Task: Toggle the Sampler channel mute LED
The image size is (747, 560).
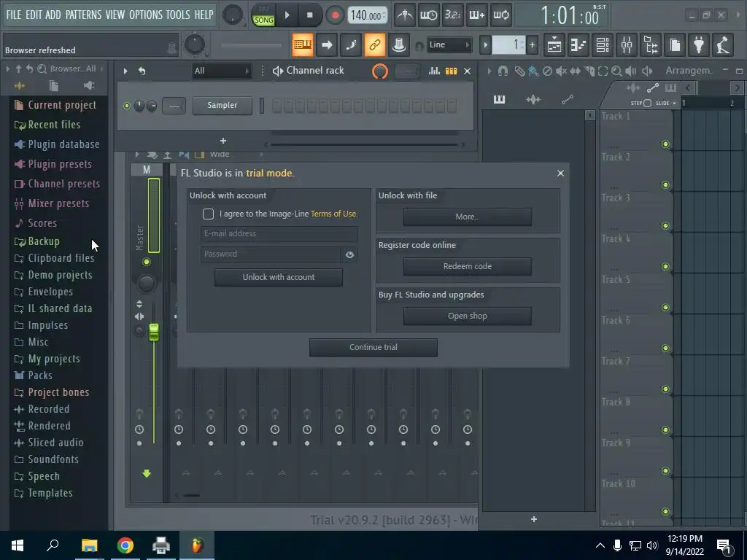Action: [127, 106]
